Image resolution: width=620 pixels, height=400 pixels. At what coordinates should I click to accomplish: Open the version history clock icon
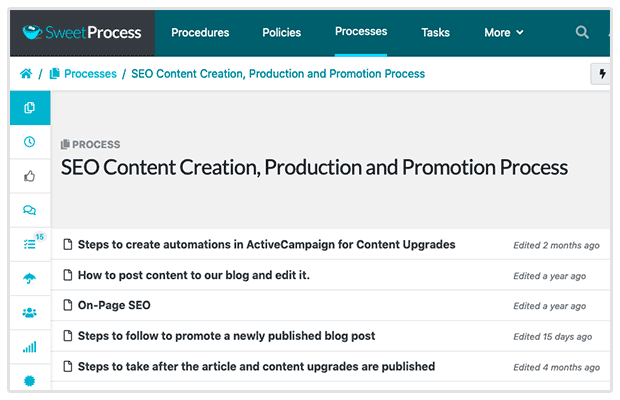tap(30, 142)
